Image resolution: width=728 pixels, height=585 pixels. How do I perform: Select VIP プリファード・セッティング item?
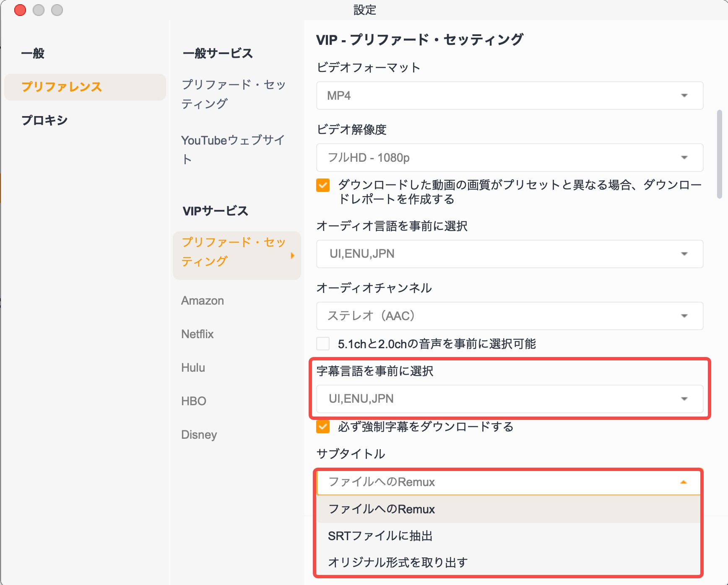(237, 255)
